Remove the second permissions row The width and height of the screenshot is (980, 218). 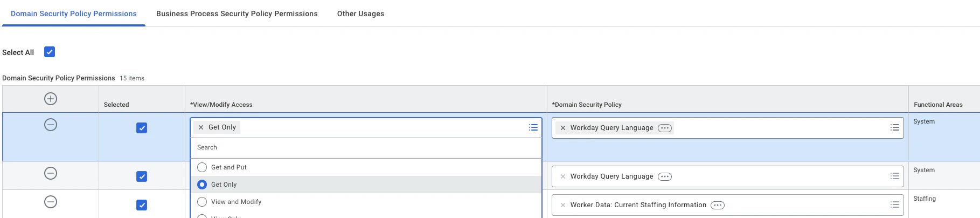click(x=51, y=173)
